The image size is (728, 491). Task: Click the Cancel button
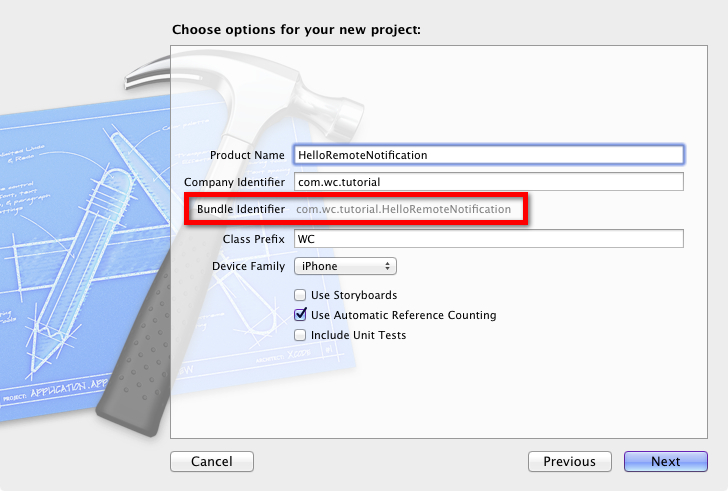click(212, 462)
